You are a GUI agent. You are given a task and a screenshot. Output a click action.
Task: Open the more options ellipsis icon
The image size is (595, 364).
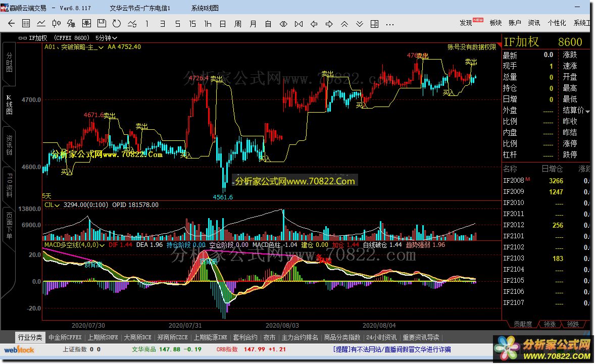click(x=390, y=24)
